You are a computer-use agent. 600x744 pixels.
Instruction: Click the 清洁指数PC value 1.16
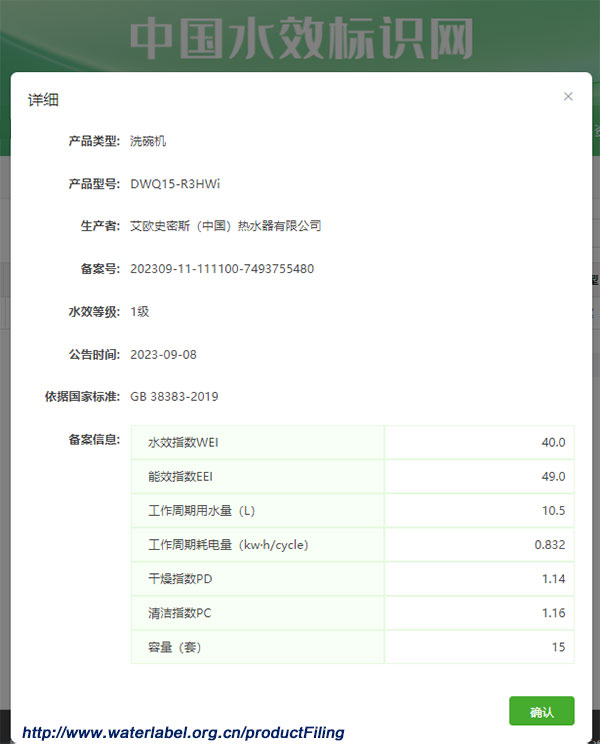click(x=553, y=613)
